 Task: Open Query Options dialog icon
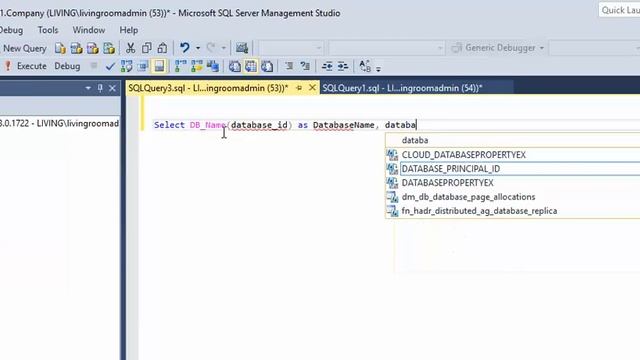tap(143, 66)
